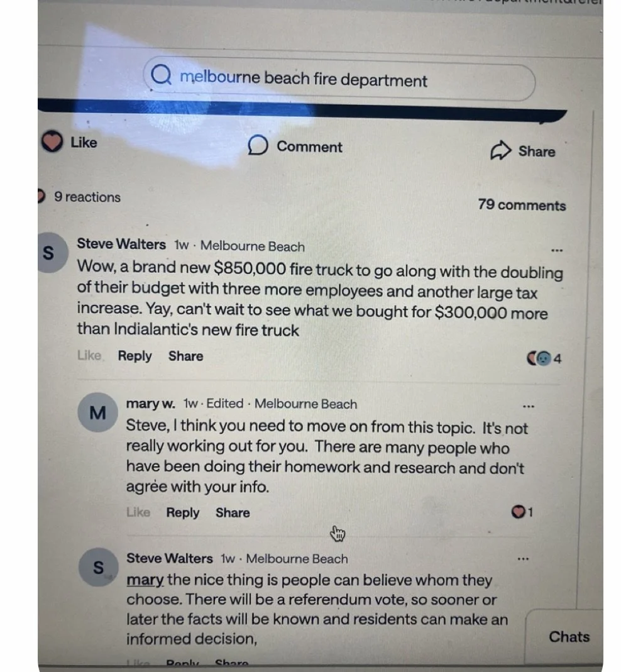
Task: Reply to Steve's fire truck comment
Action: pos(135,356)
